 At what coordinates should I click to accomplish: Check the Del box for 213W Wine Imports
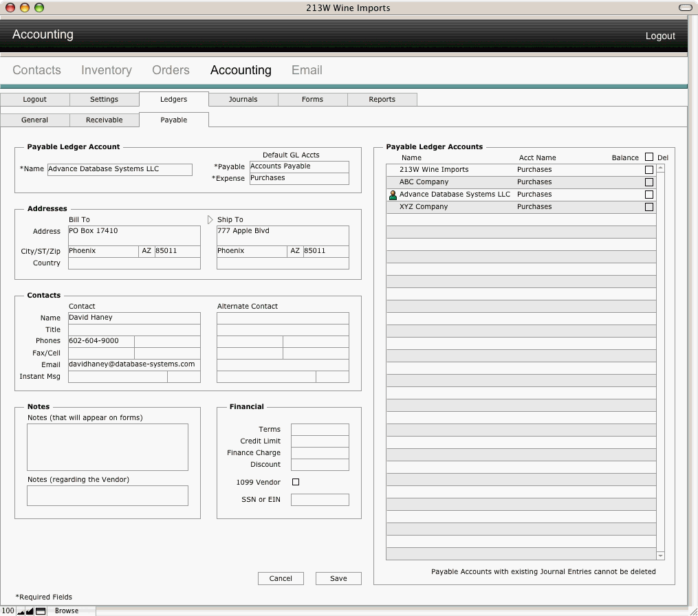coord(649,170)
